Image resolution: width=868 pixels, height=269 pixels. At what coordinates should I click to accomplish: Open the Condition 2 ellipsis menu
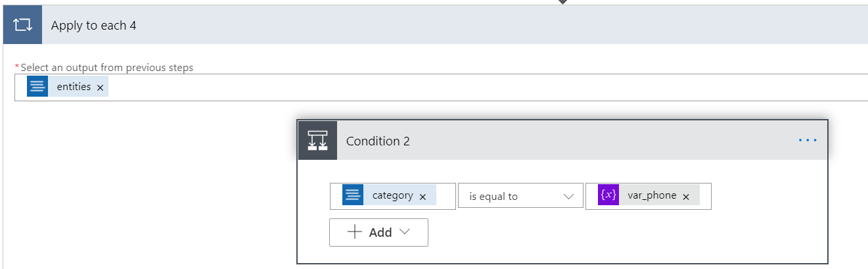tap(808, 140)
